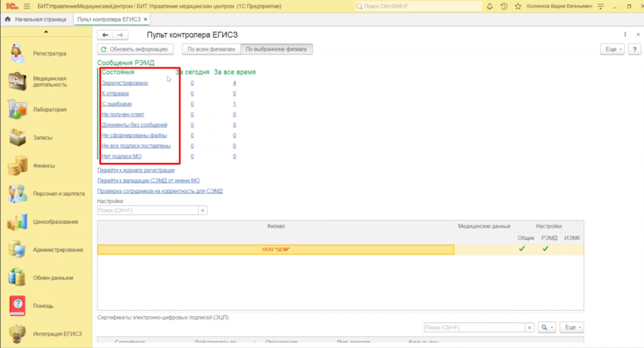The height and width of the screenshot is (348, 644).
Task: Toggle the РЭМД checkmark for ООО ЦСМ
Action: tap(545, 249)
